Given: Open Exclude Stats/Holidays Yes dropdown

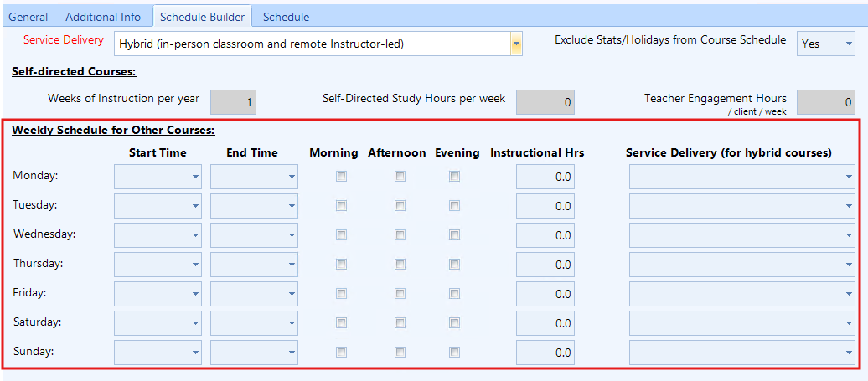Looking at the screenshot, I should pyautogui.click(x=826, y=44).
